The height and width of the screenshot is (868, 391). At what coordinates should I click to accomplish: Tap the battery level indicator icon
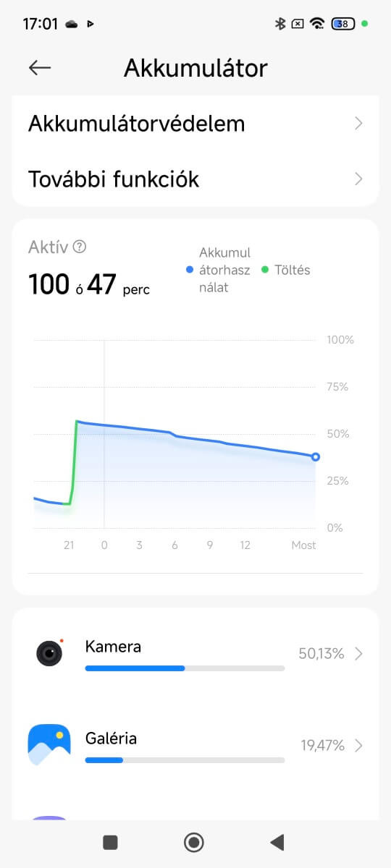pos(343,23)
